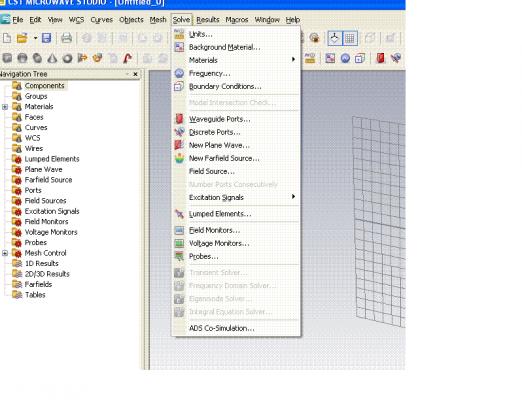Expand the Materials tree node
The image size is (522, 400).
(x=5, y=107)
